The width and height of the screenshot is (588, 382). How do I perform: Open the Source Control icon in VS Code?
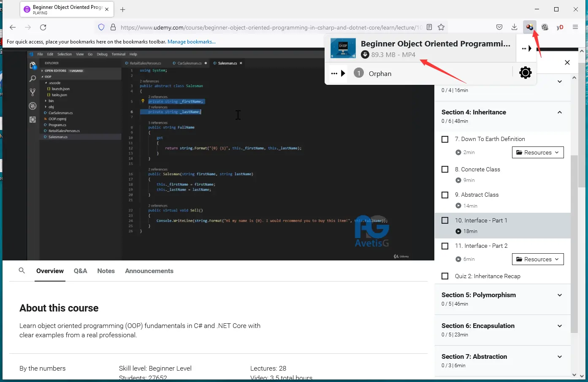click(x=33, y=92)
